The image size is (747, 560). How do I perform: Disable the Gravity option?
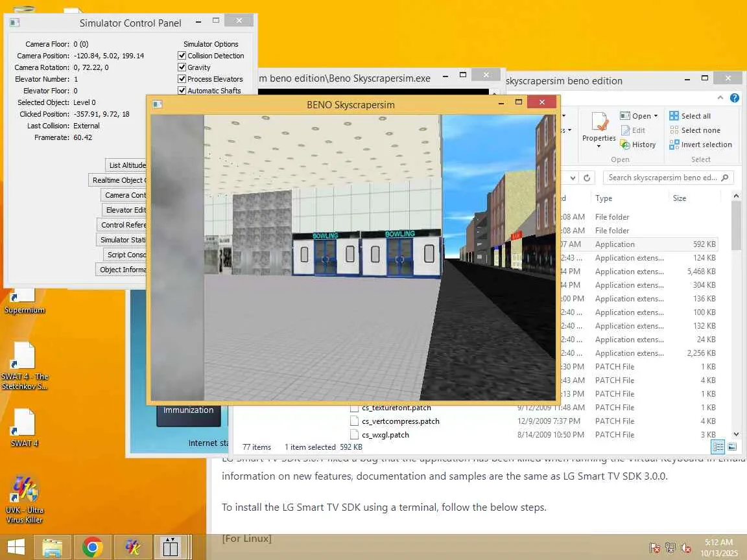(182, 67)
